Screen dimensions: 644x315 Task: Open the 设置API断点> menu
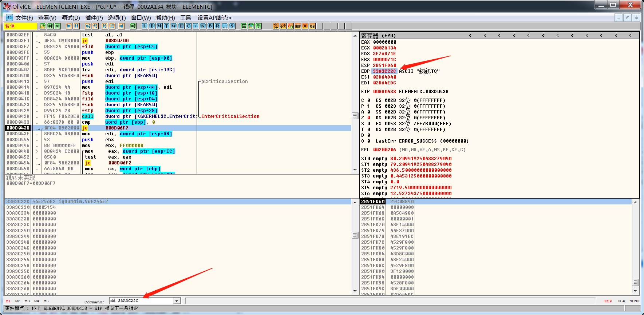(214, 17)
